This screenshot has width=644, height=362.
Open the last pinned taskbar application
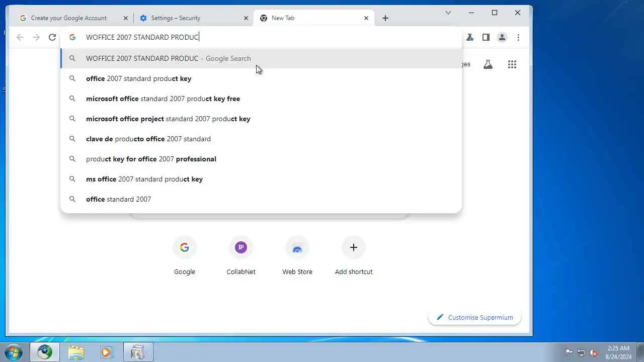point(137,352)
